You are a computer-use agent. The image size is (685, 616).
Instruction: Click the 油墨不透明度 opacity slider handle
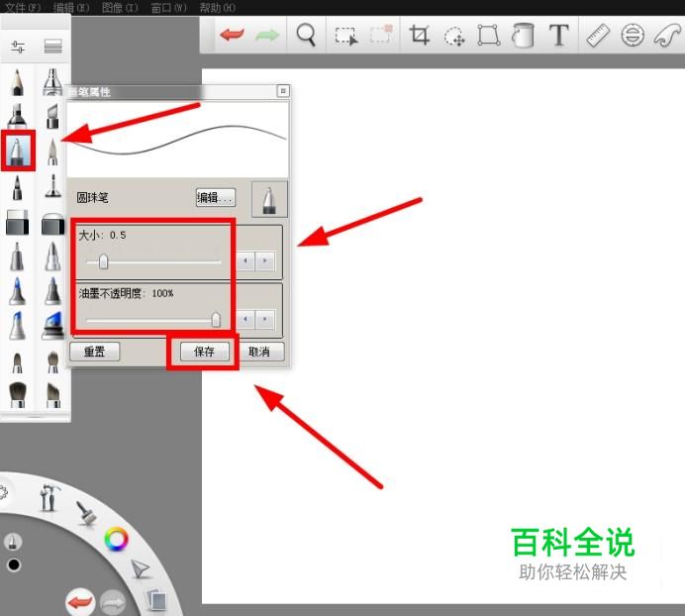[x=216, y=320]
